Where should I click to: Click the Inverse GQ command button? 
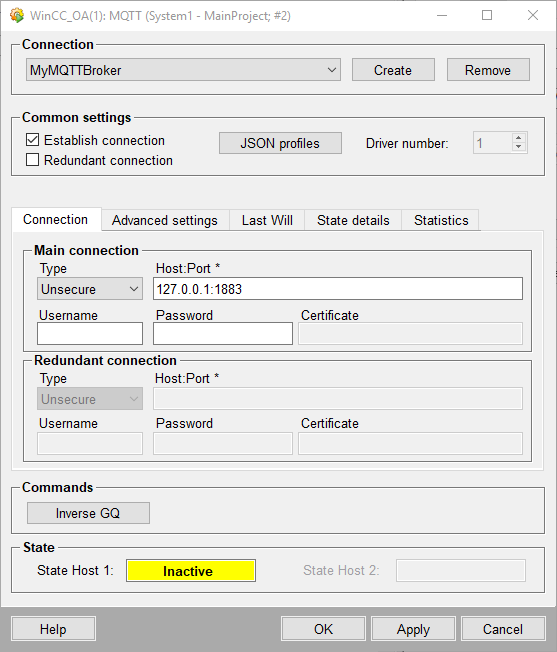point(88,513)
